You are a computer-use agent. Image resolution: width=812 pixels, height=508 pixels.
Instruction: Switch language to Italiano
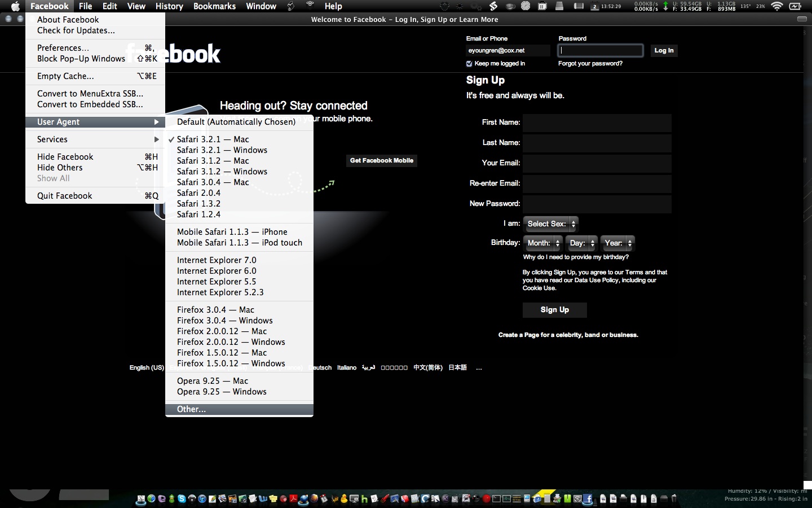[x=347, y=368]
